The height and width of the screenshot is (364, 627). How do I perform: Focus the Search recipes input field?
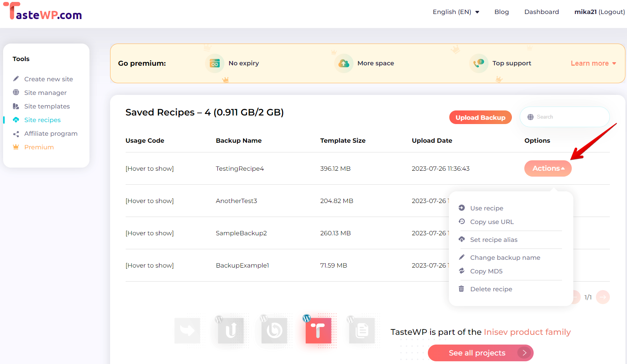565,117
